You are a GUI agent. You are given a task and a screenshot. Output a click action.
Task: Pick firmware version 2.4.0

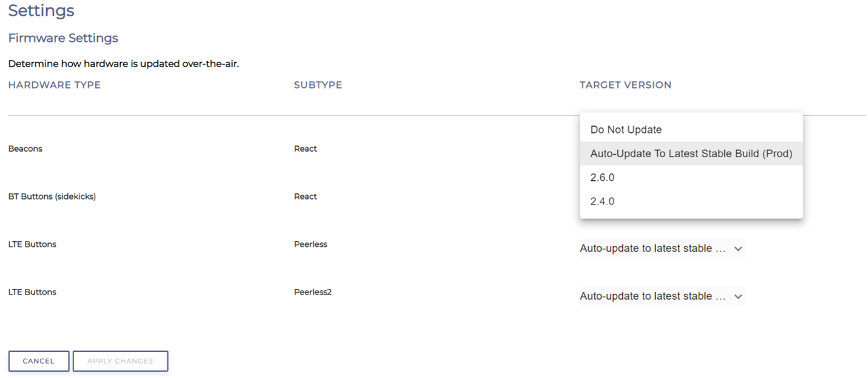(691, 201)
